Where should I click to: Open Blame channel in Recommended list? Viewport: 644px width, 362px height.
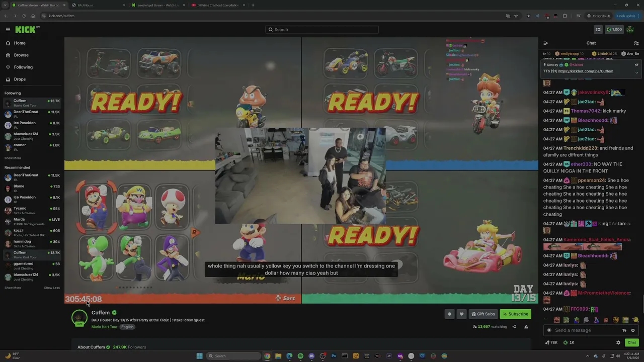[32, 189]
